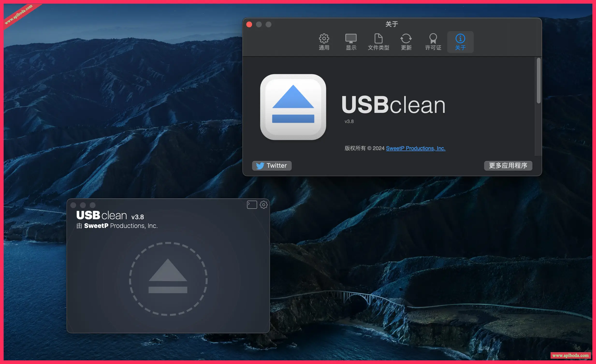The image size is (596, 364).
Task: Open settings gear in USBclean main window
Action: (x=263, y=205)
